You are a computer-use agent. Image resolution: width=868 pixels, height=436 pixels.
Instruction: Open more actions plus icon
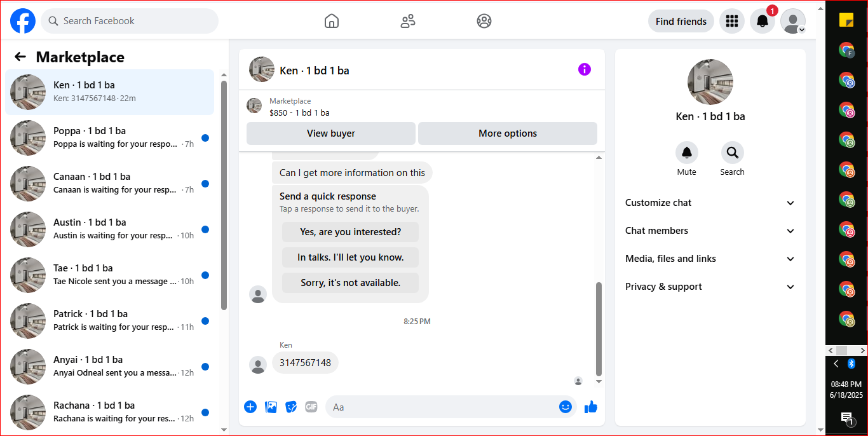pos(250,407)
